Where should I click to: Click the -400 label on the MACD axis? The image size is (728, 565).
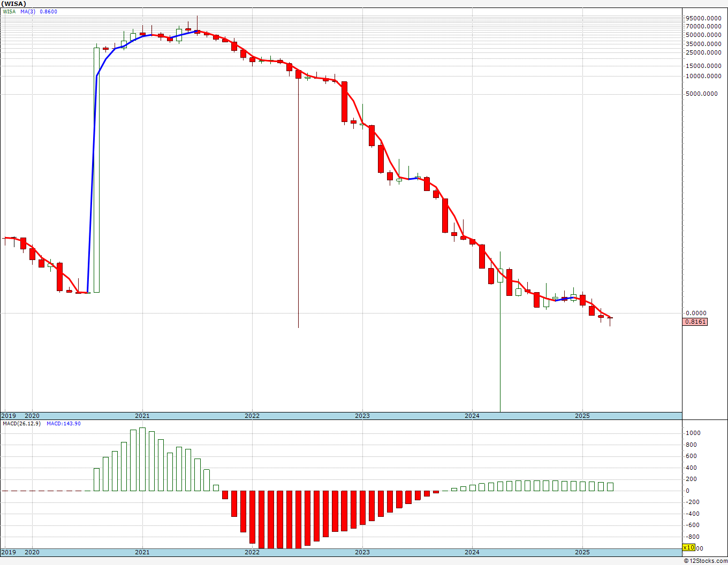pos(693,514)
